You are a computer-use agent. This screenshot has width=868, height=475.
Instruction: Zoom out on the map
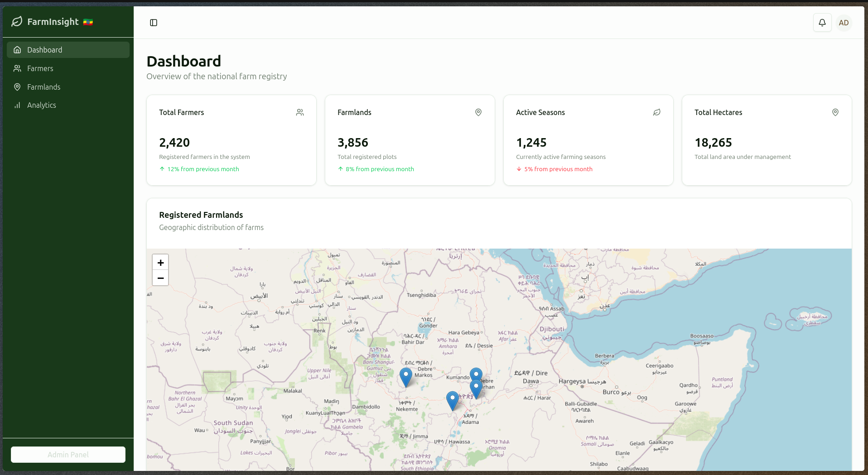tap(160, 278)
